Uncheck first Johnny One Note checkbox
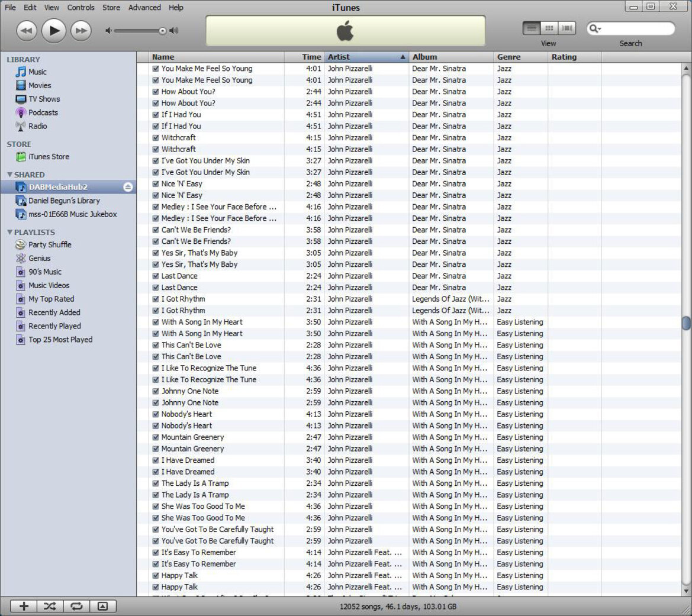Image resolution: width=692 pixels, height=616 pixels. (155, 391)
